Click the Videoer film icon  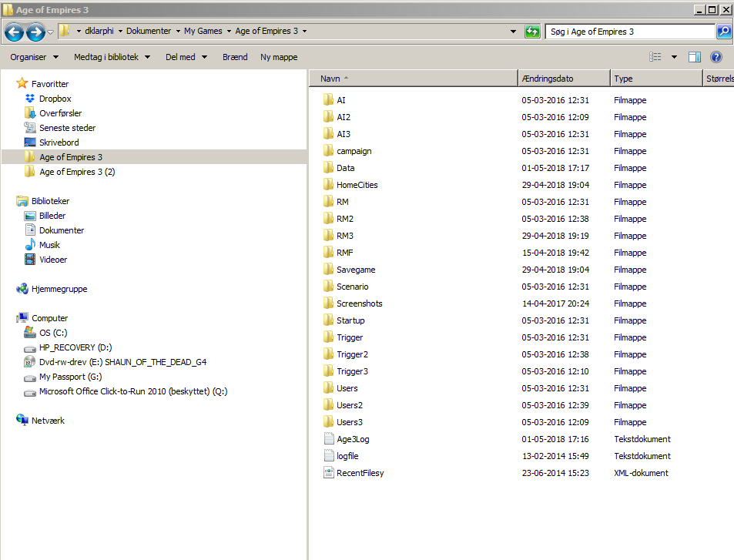tap(30, 259)
